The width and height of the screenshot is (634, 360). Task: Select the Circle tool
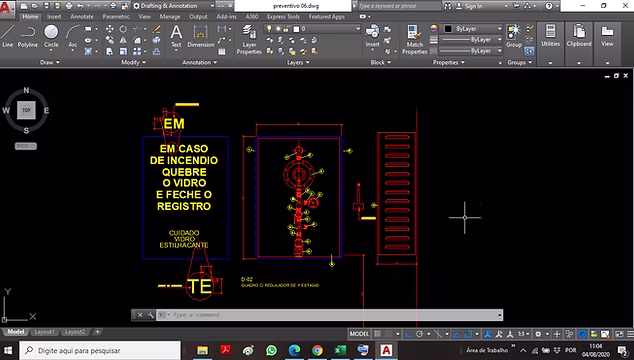[x=51, y=36]
